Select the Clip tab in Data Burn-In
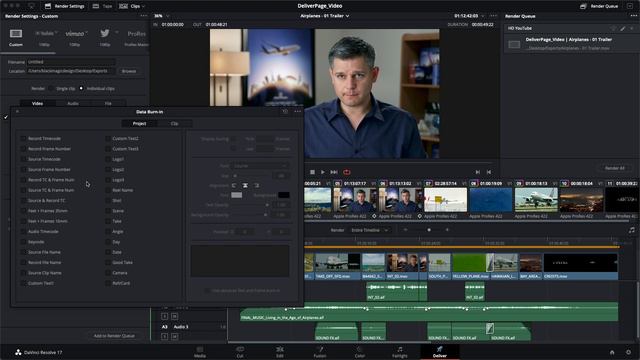Viewport: 640px width, 360px height. coord(174,124)
